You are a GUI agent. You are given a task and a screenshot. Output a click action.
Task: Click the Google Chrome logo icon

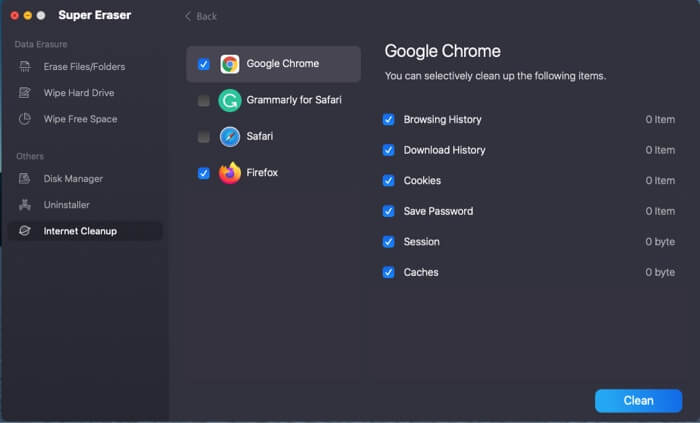230,64
